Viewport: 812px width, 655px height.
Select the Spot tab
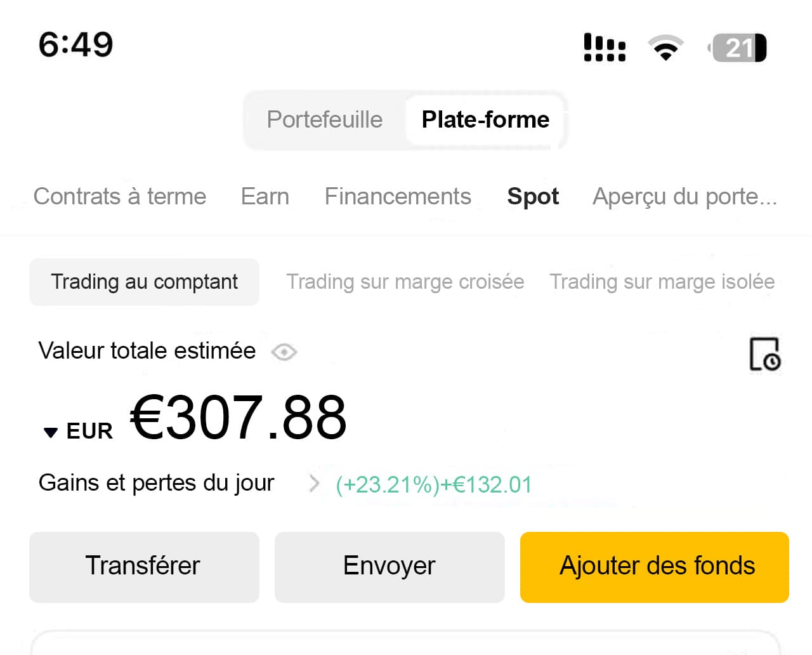(532, 197)
